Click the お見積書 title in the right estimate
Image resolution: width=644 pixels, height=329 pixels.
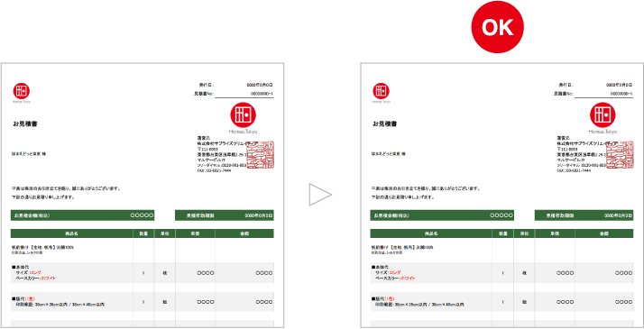pyautogui.click(x=385, y=123)
